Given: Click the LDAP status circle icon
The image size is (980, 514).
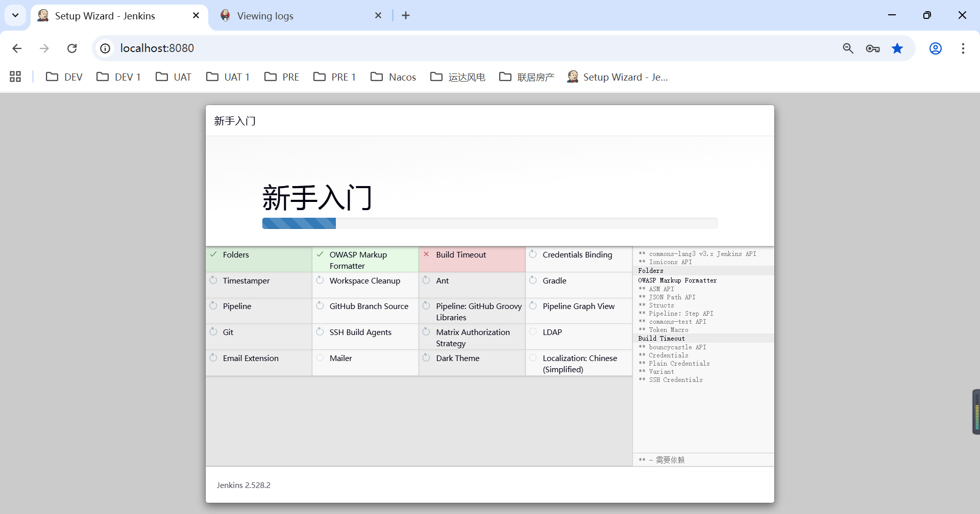Looking at the screenshot, I should click(x=533, y=331).
